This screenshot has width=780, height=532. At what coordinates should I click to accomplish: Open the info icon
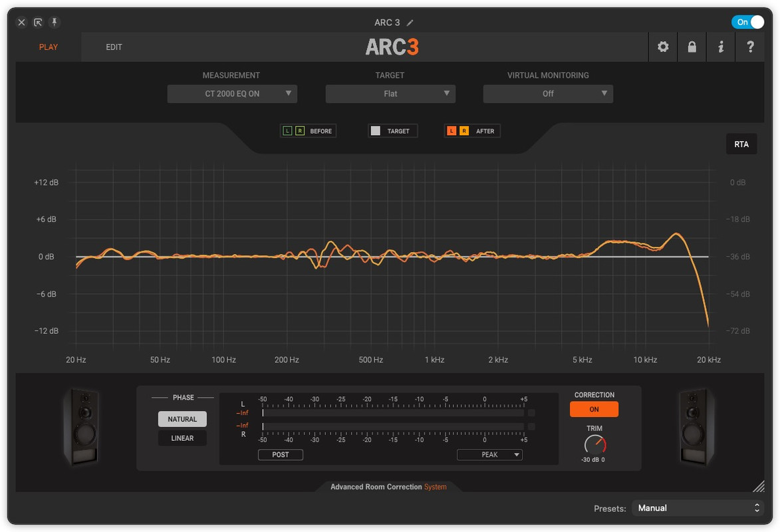(720, 47)
